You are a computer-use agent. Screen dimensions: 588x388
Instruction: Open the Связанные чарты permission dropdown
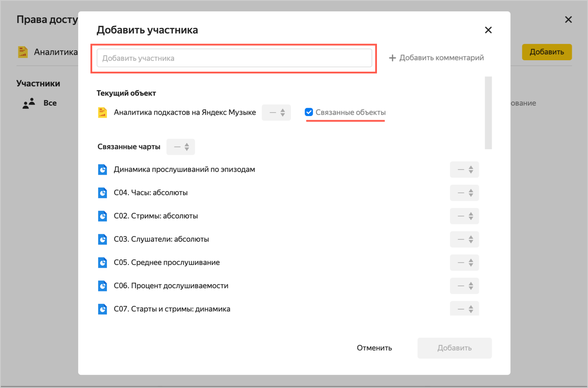pos(181,147)
